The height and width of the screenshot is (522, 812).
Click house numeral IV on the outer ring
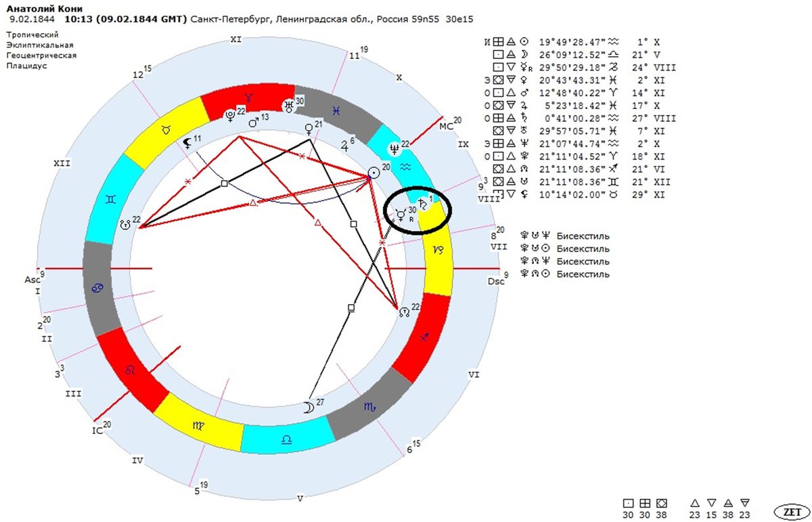pos(137,461)
